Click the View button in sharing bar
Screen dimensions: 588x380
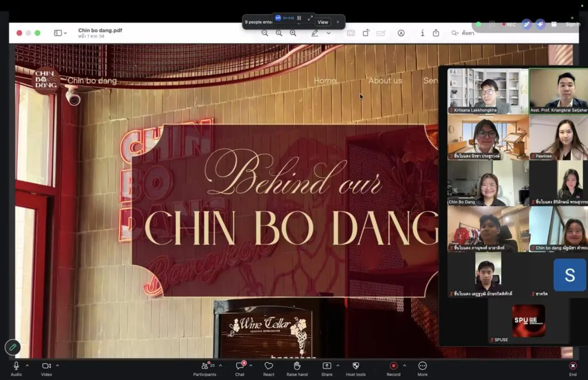point(323,22)
